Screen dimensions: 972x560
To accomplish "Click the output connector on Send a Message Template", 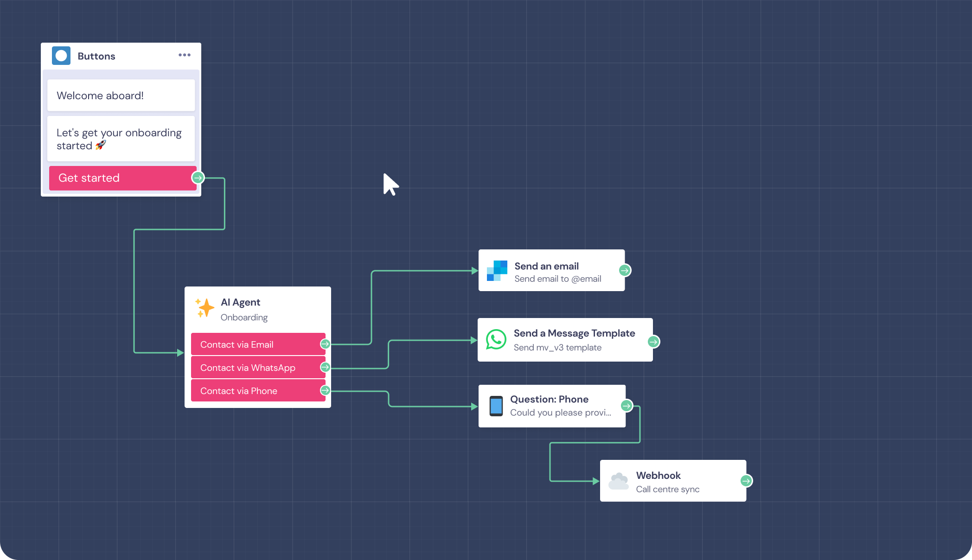I will [652, 341].
